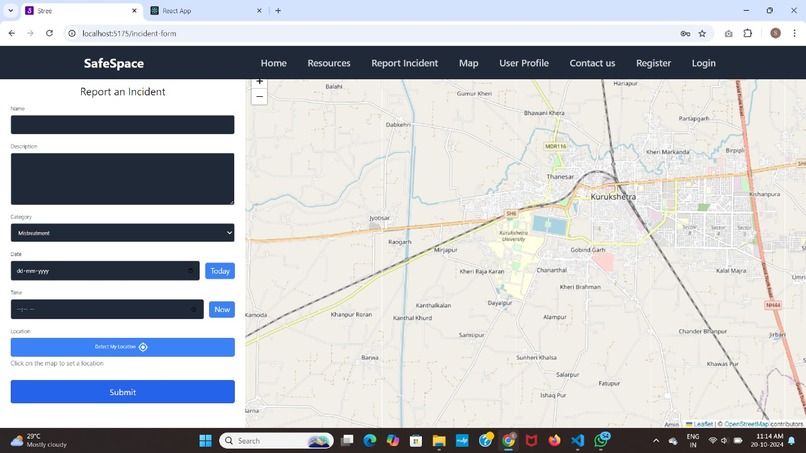Go to Report Incident page
Viewport: 806px width, 453px height.
[x=405, y=63]
